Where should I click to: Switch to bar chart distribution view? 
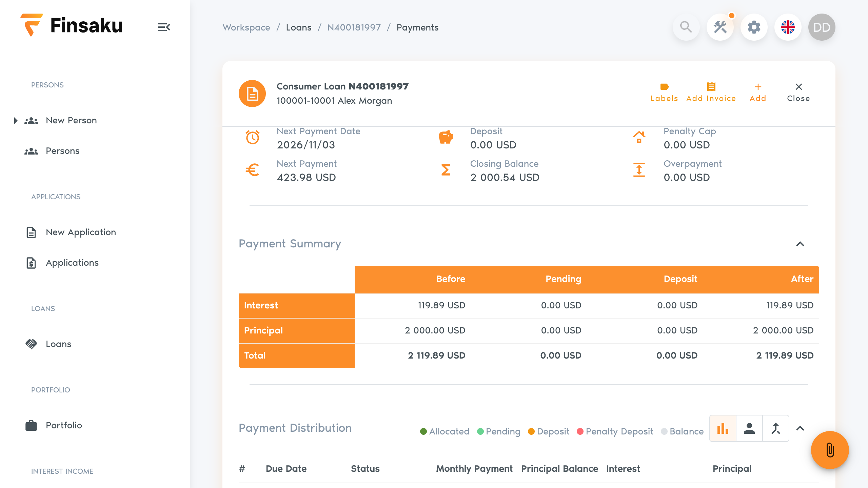[x=723, y=428]
